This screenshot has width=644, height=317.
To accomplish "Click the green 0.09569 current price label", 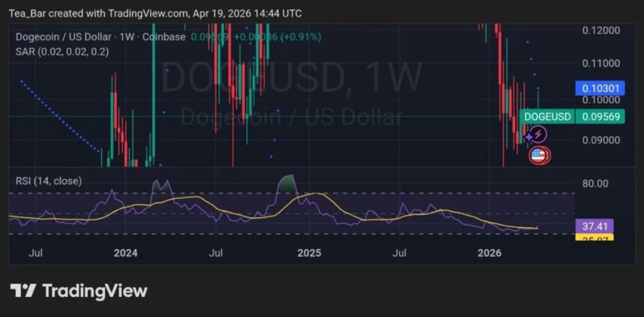I will coord(600,116).
